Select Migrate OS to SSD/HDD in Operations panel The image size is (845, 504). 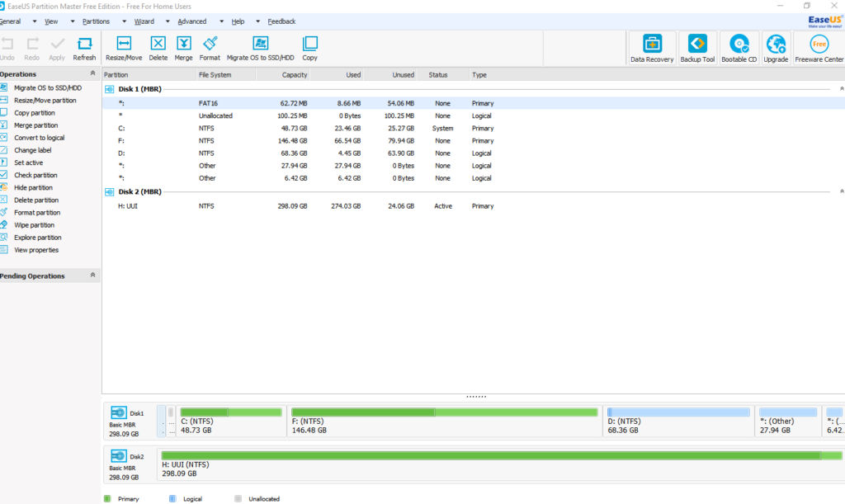click(47, 87)
